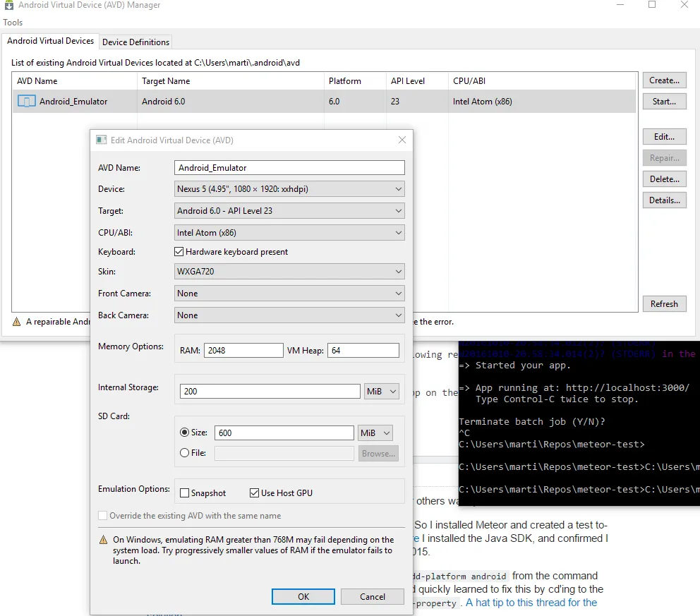Toggle Hardware keyboard present checkbox
Viewport: 700px width, 616px height.
pos(179,252)
